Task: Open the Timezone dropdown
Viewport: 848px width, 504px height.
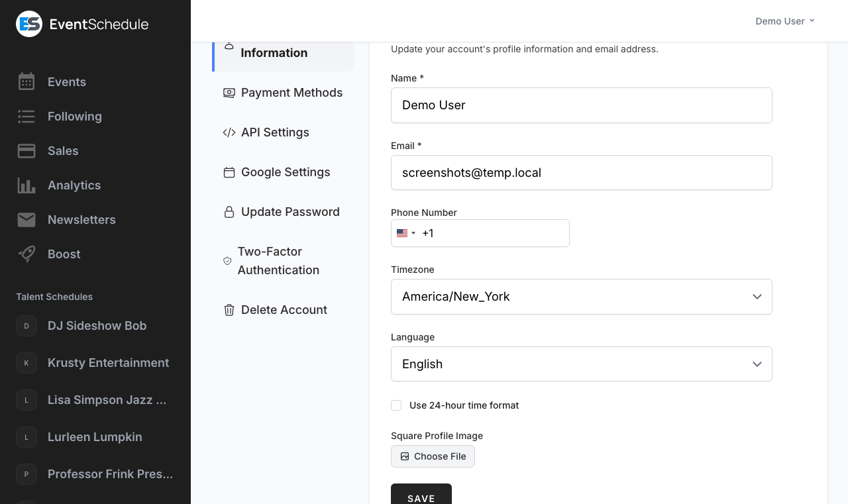Action: pyautogui.click(x=582, y=297)
